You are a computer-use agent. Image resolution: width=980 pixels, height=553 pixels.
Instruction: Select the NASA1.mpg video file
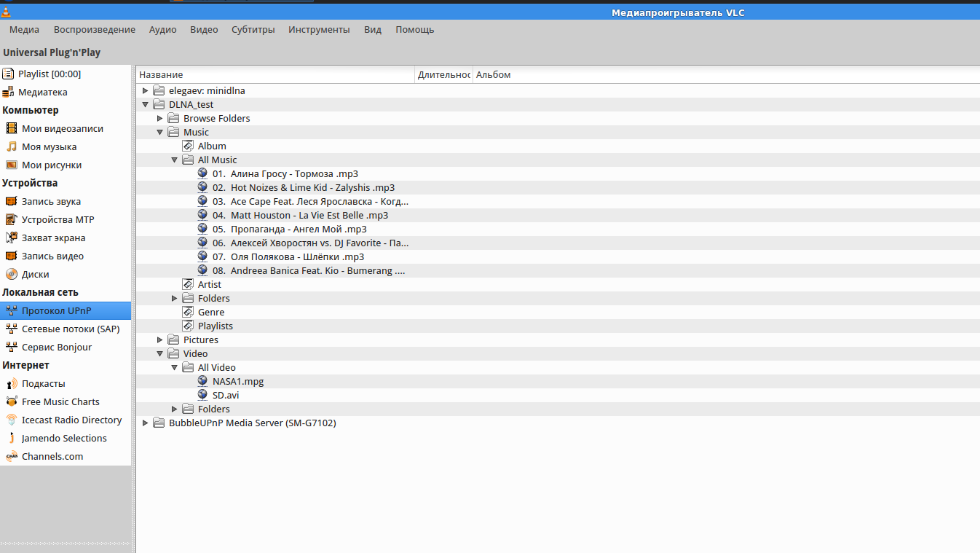(x=238, y=381)
